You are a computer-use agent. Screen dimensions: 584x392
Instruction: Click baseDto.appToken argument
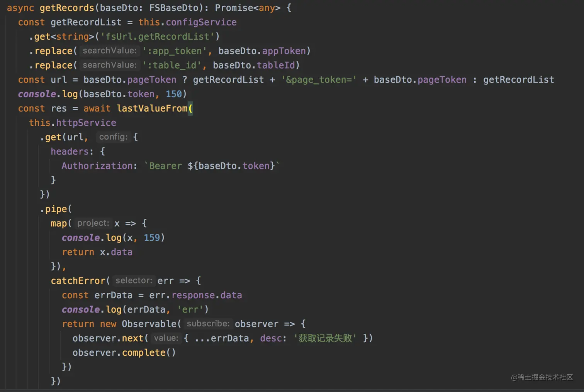click(x=262, y=51)
